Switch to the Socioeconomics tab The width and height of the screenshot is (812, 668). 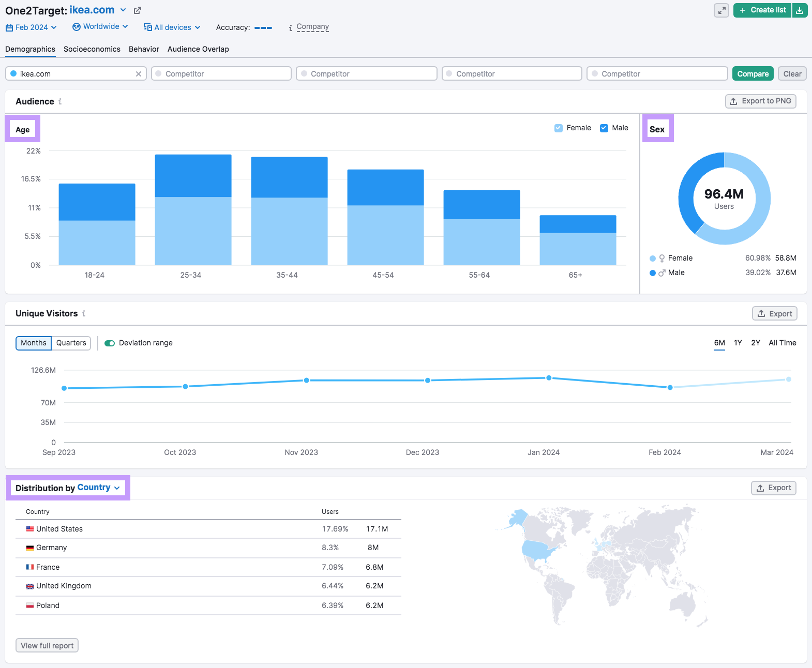[92, 49]
